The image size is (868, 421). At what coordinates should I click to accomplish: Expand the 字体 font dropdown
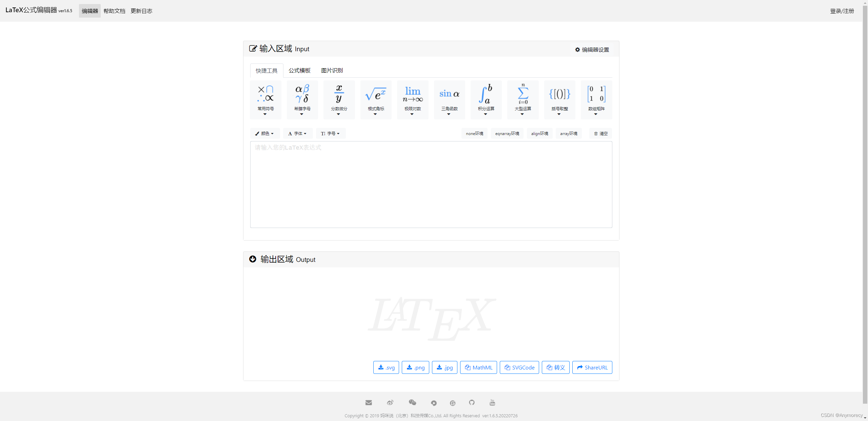pyautogui.click(x=297, y=134)
